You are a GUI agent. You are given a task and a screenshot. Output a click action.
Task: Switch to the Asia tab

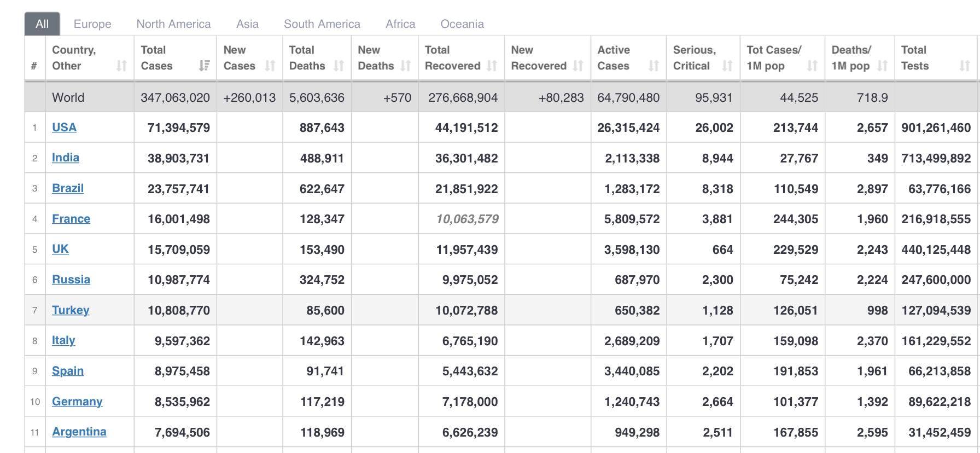pos(247,24)
